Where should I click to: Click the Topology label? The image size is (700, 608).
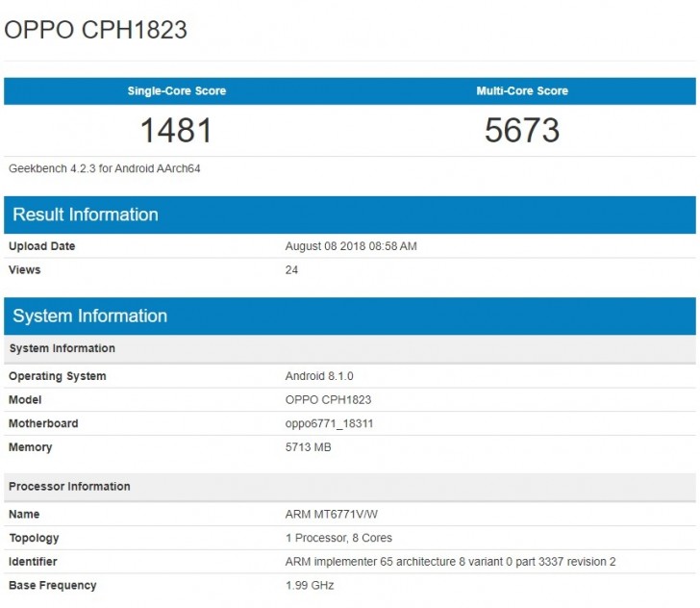[34, 538]
